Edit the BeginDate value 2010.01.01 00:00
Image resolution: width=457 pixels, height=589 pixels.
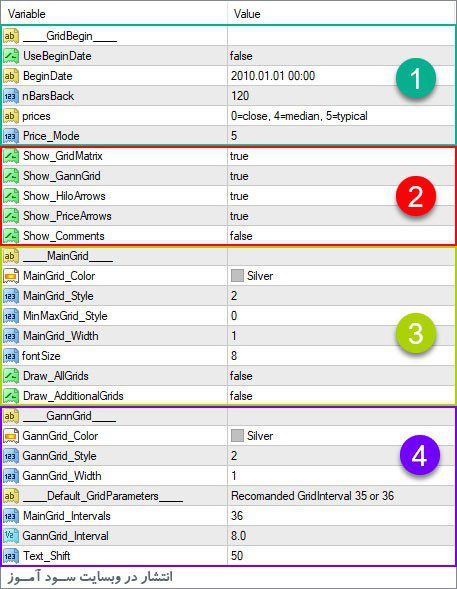(x=273, y=76)
